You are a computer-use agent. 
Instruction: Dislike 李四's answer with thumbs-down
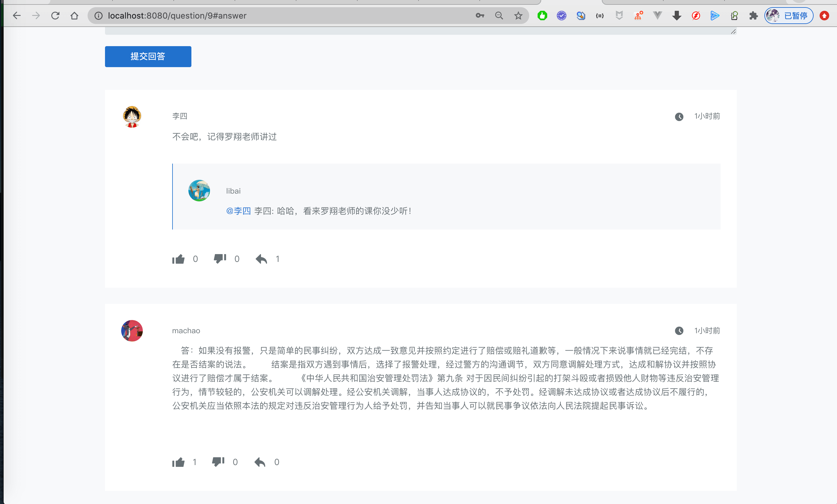pos(220,259)
